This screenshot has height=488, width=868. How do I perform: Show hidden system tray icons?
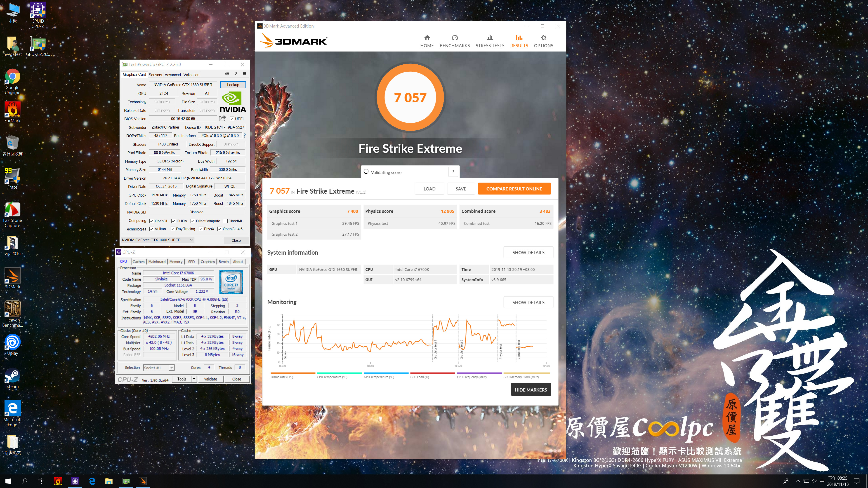(798, 481)
